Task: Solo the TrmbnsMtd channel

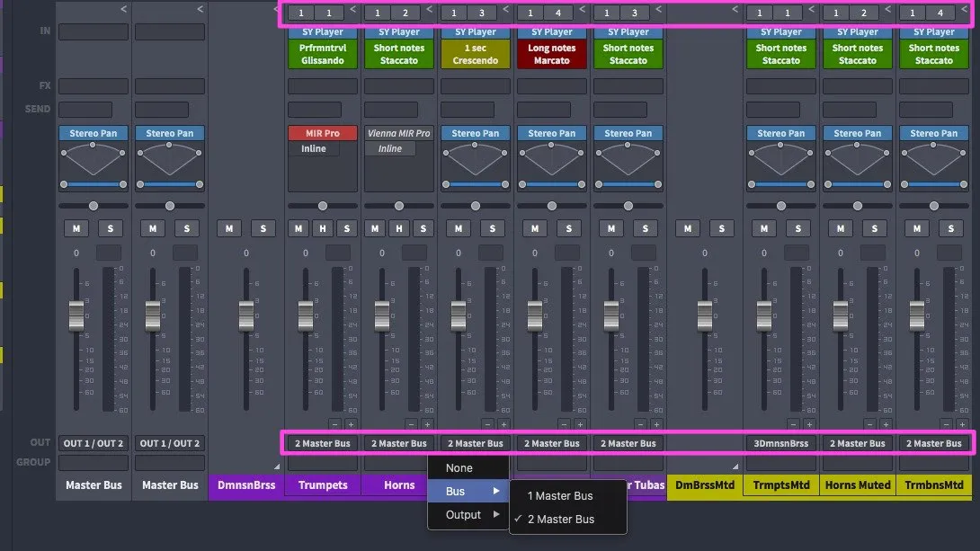Action: pyautogui.click(x=950, y=228)
